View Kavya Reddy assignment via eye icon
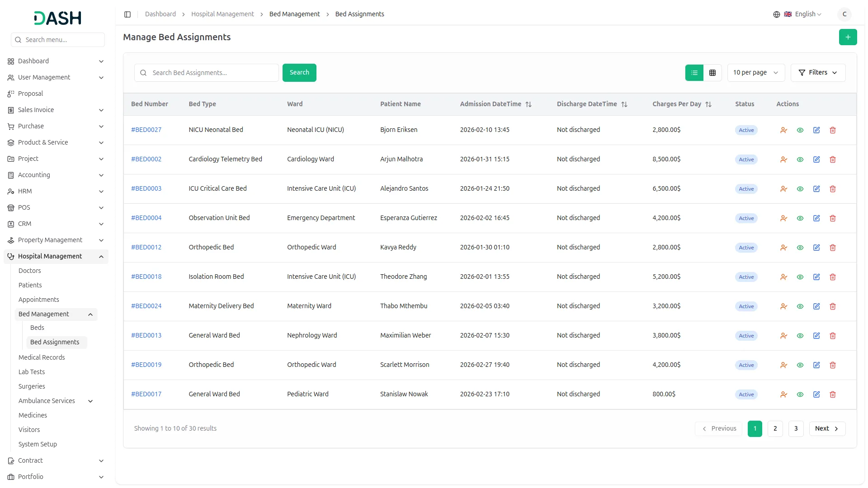The width and height of the screenshot is (868, 488). tap(800, 248)
